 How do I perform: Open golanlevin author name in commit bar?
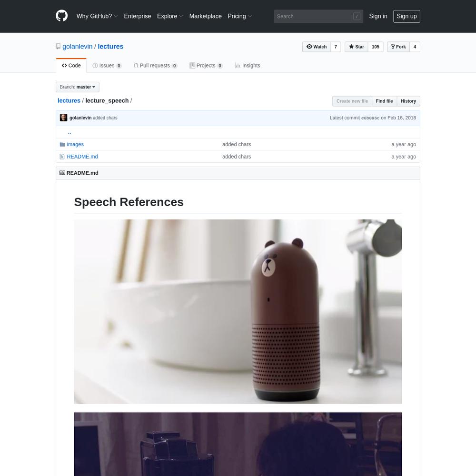[80, 118]
